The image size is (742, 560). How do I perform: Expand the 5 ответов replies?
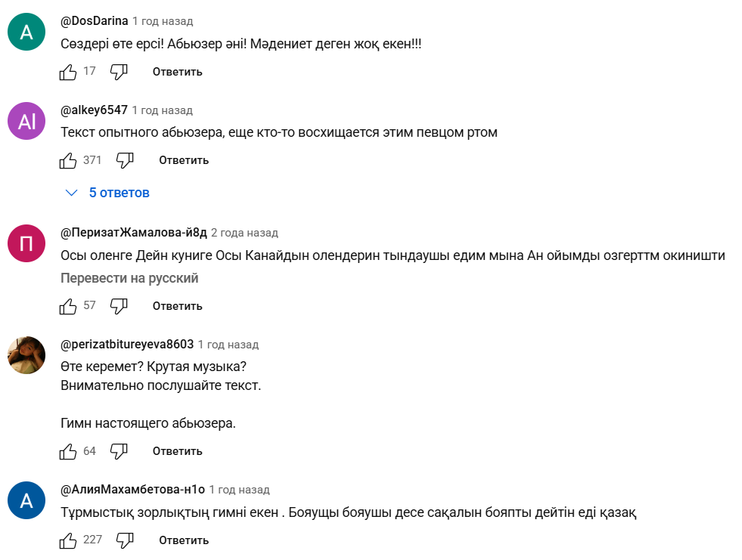[119, 193]
